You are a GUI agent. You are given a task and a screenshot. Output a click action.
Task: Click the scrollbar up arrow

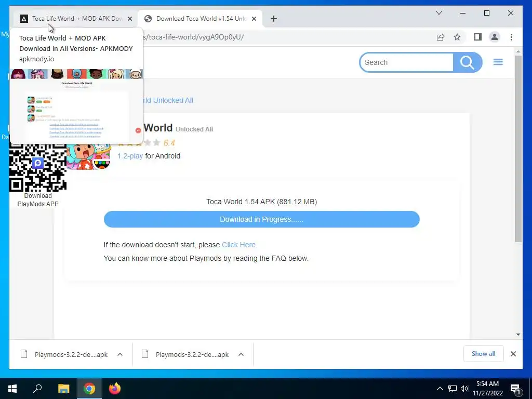point(518,51)
